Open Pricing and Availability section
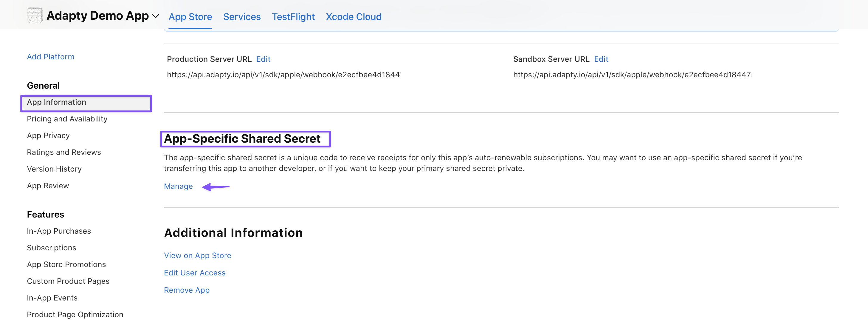The height and width of the screenshot is (336, 868). (67, 119)
